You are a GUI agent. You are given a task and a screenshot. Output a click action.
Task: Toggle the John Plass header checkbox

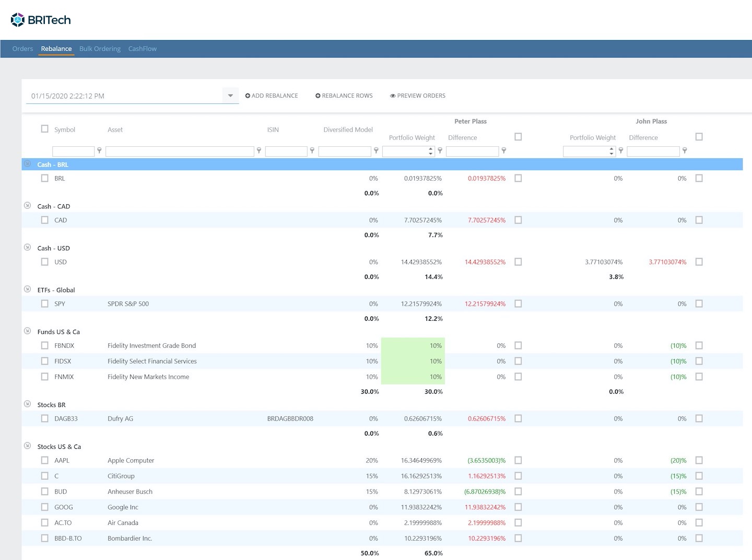point(699,137)
